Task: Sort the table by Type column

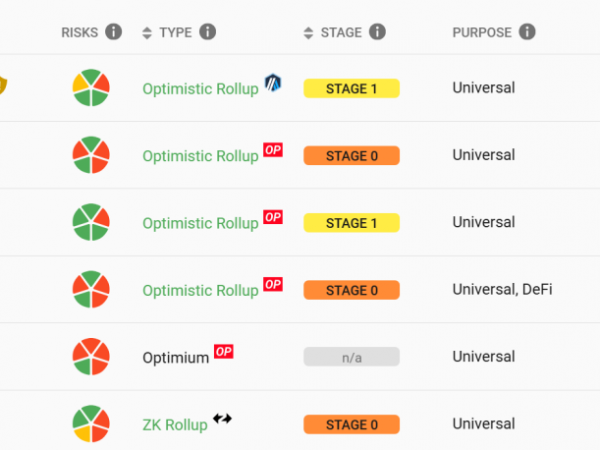Action: (x=147, y=33)
